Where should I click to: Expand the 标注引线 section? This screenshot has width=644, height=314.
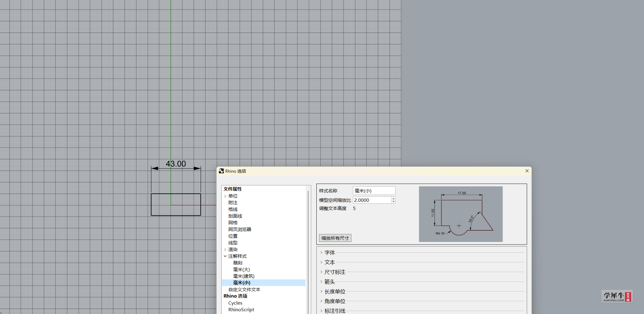(x=321, y=311)
